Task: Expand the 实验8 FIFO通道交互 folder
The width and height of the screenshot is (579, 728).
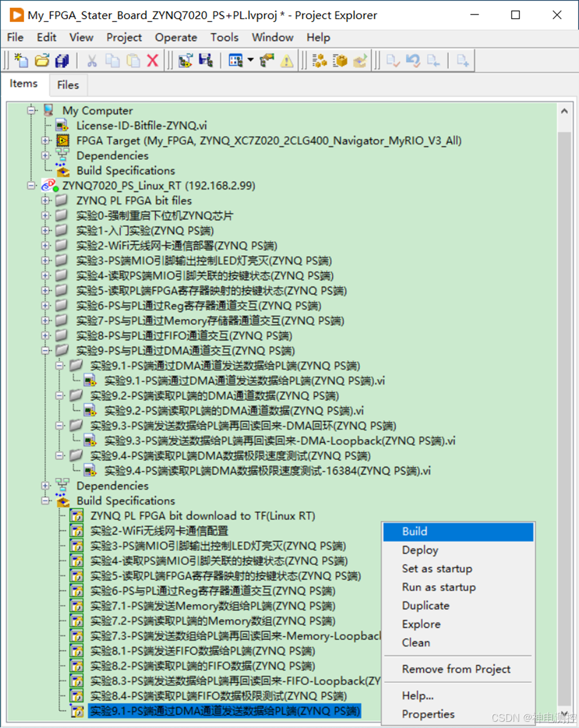Action: [46, 335]
